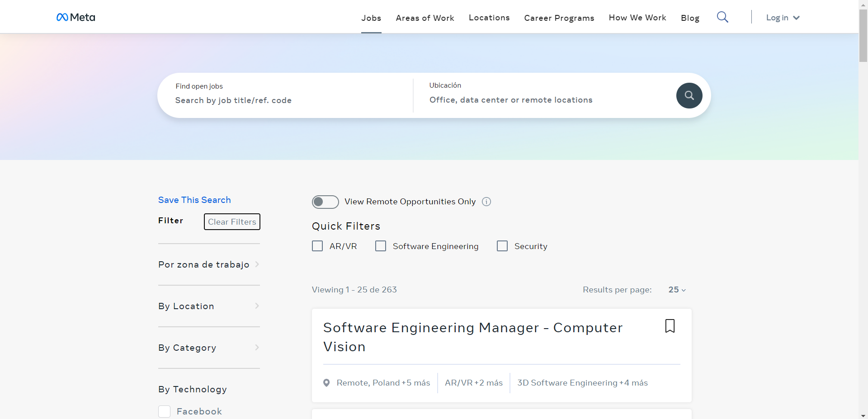Expand the Log in dropdown
Image resolution: width=868 pixels, height=419 pixels.
[x=783, y=18]
